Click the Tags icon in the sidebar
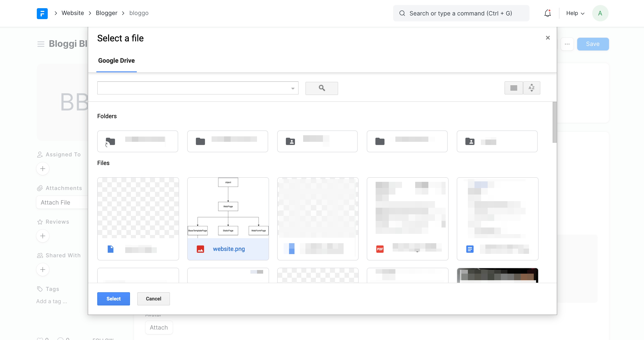This screenshot has height=340, width=644. click(40, 289)
